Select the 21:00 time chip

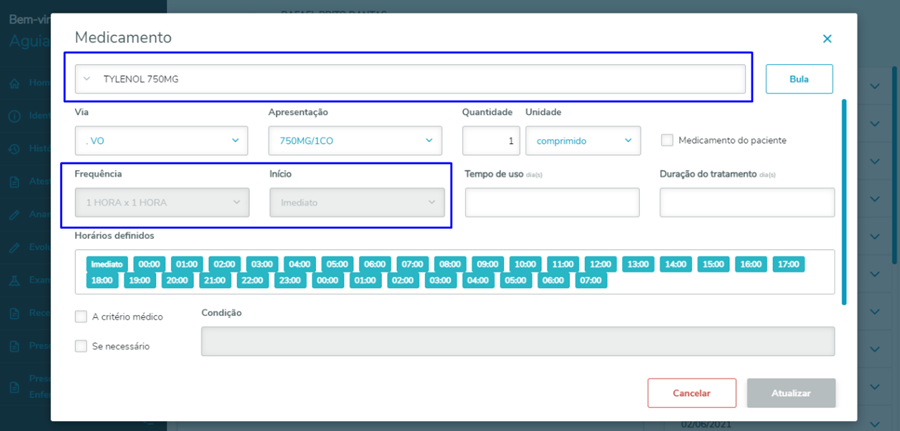pyautogui.click(x=215, y=281)
